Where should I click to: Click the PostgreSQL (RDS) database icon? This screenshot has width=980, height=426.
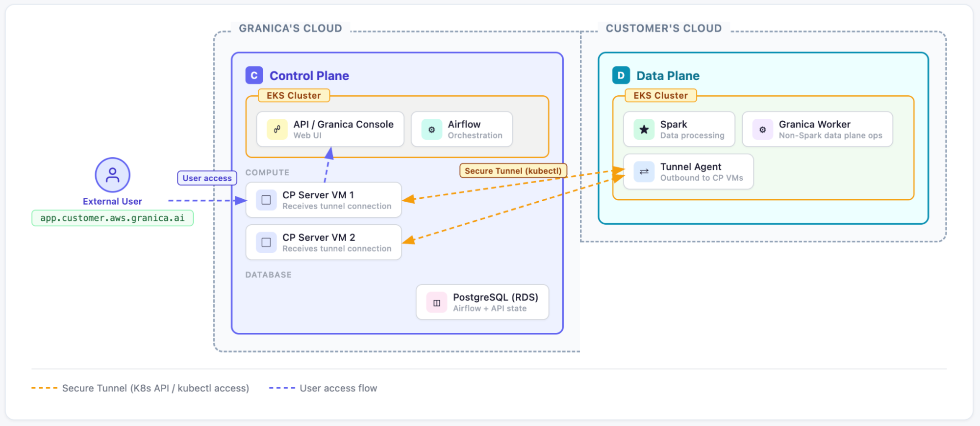(x=436, y=303)
